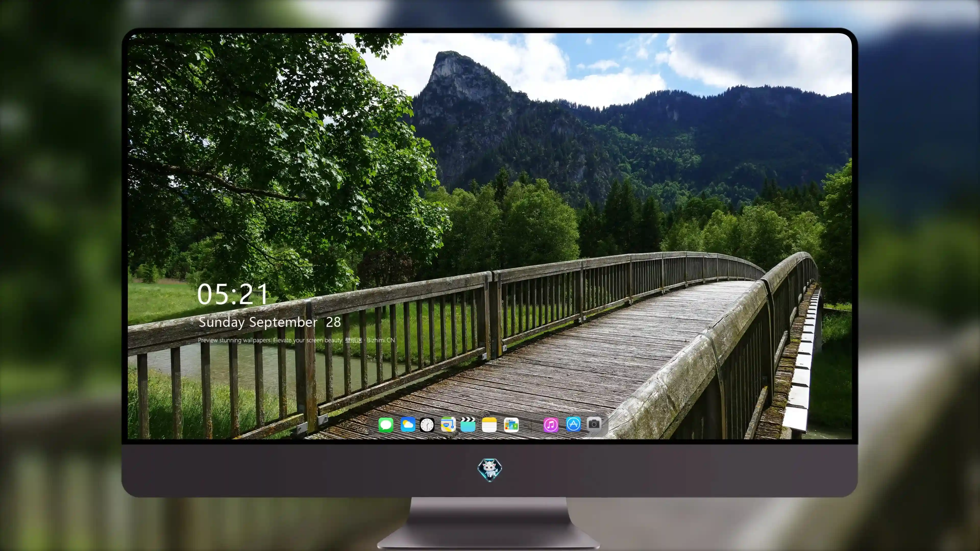Open the photo gallery app icon
The height and width of the screenshot is (551, 980).
pos(511,425)
